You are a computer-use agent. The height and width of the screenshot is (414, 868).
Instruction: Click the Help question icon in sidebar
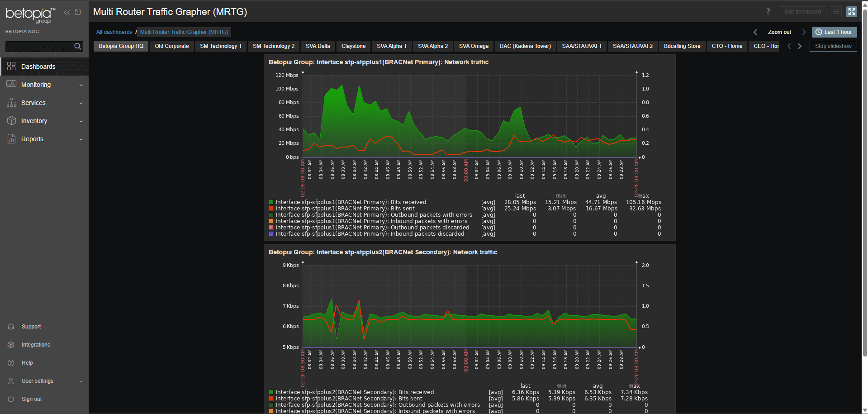[11, 363]
